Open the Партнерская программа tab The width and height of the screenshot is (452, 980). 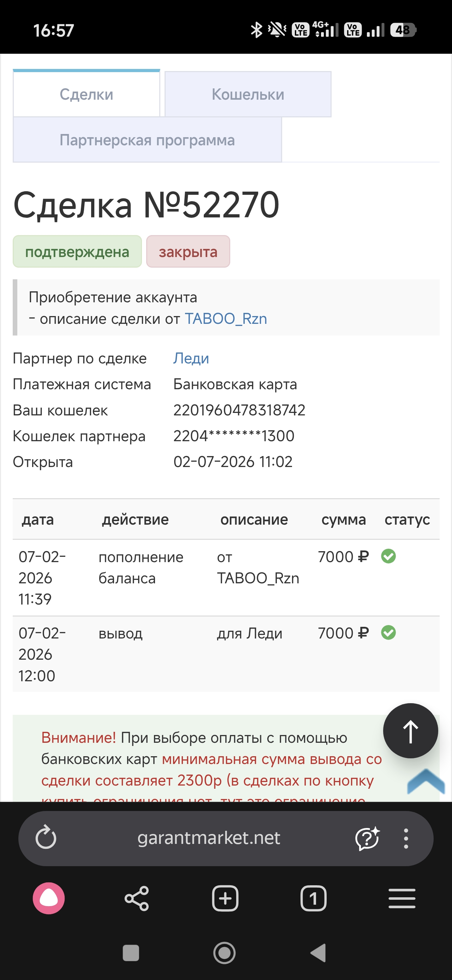click(x=148, y=140)
